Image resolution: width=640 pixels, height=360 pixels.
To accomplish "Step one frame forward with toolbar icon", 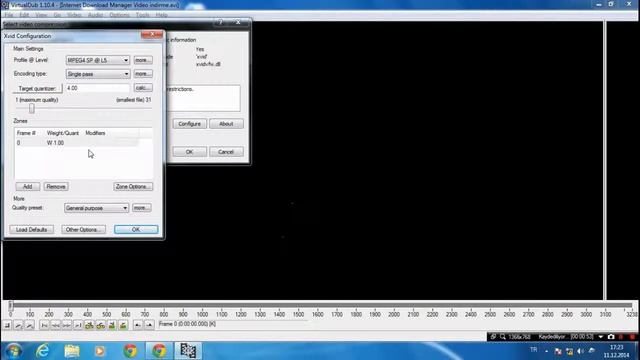I will coord(66,325).
